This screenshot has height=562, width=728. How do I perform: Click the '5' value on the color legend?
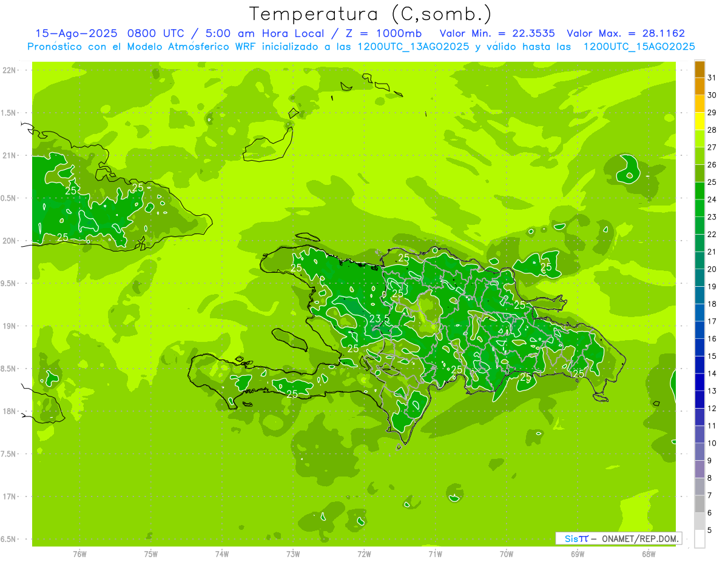point(709,530)
